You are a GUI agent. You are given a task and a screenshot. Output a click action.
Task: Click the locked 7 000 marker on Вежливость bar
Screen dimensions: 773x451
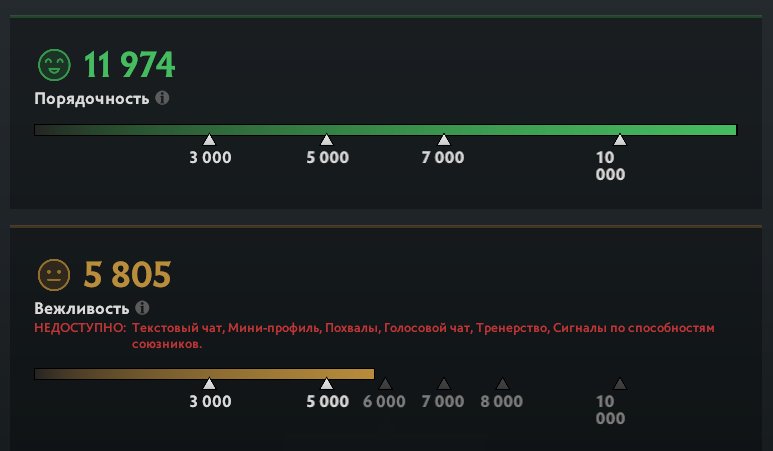click(444, 384)
